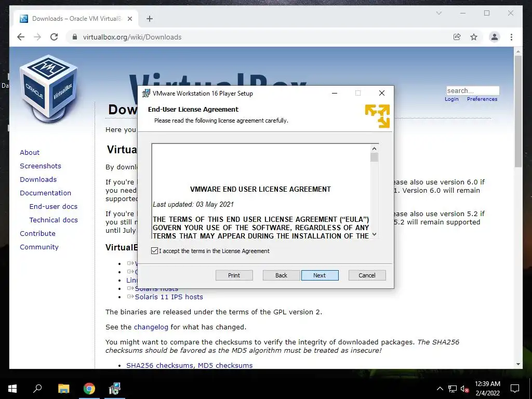Open MD5 checksums link
532x399 pixels.
pyautogui.click(x=225, y=365)
